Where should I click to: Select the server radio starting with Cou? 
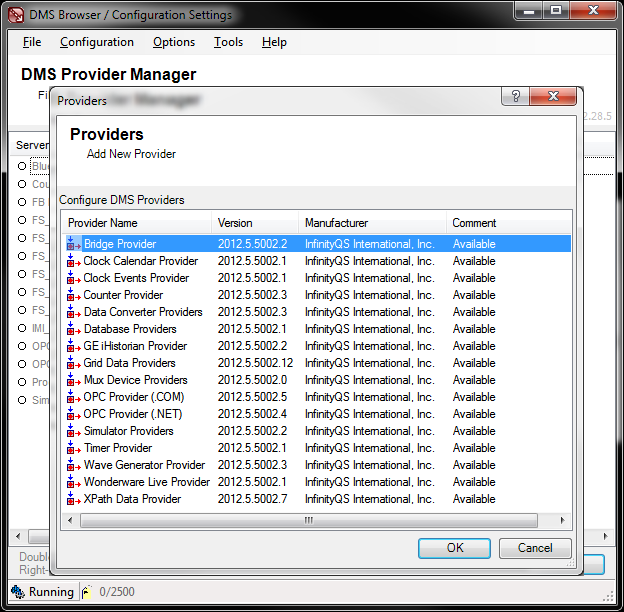(22, 184)
